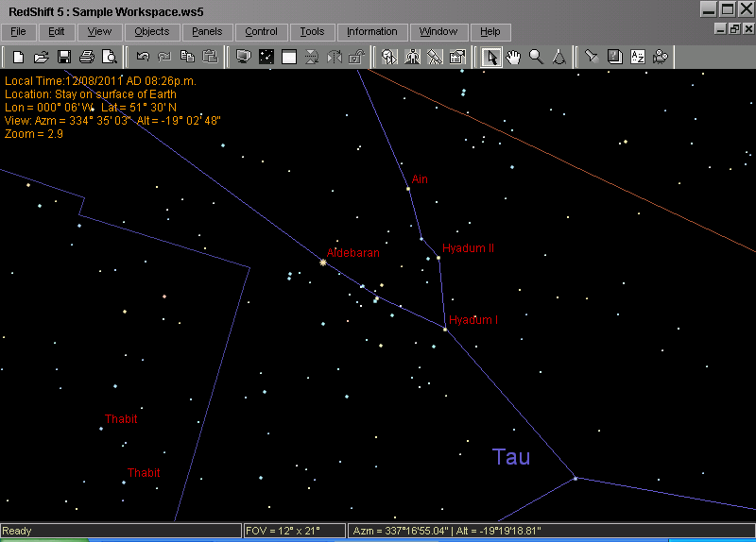Open the Tools menu
The height and width of the screenshot is (542, 756).
click(312, 31)
